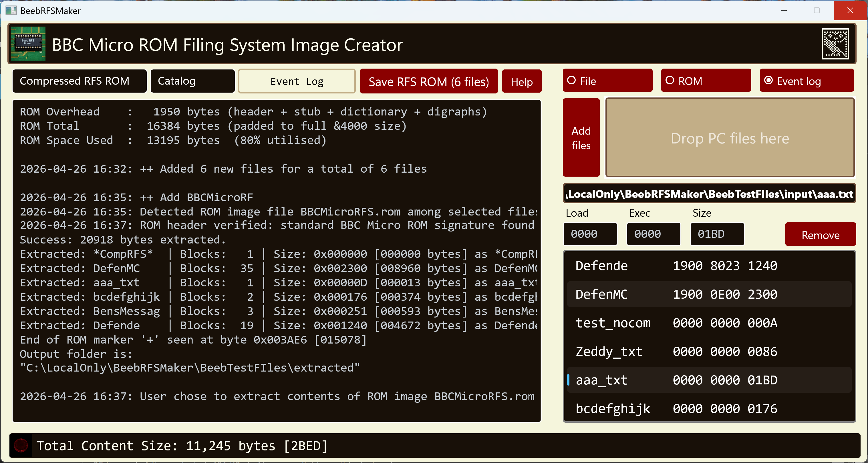The width and height of the screenshot is (868, 463).
Task: Select the bcdefghijk file row
Action: coord(709,409)
